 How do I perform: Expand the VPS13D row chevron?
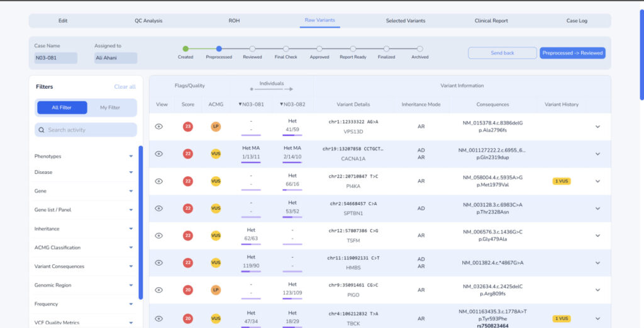[x=597, y=127]
